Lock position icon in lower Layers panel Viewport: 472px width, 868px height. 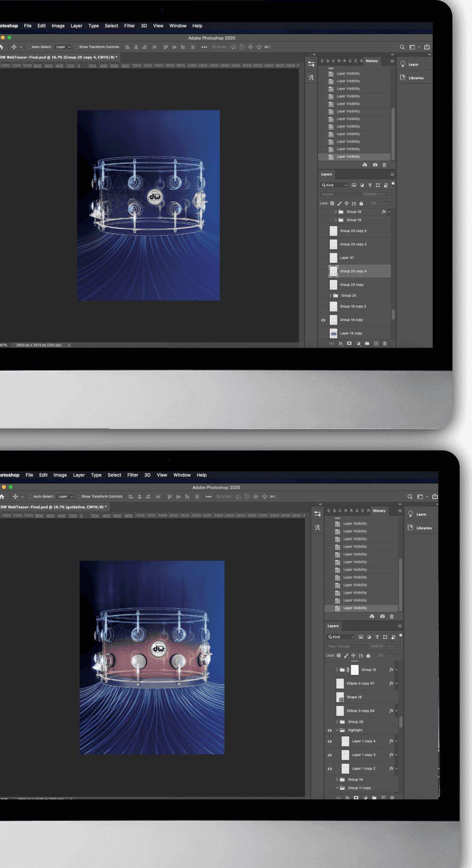[x=353, y=655]
